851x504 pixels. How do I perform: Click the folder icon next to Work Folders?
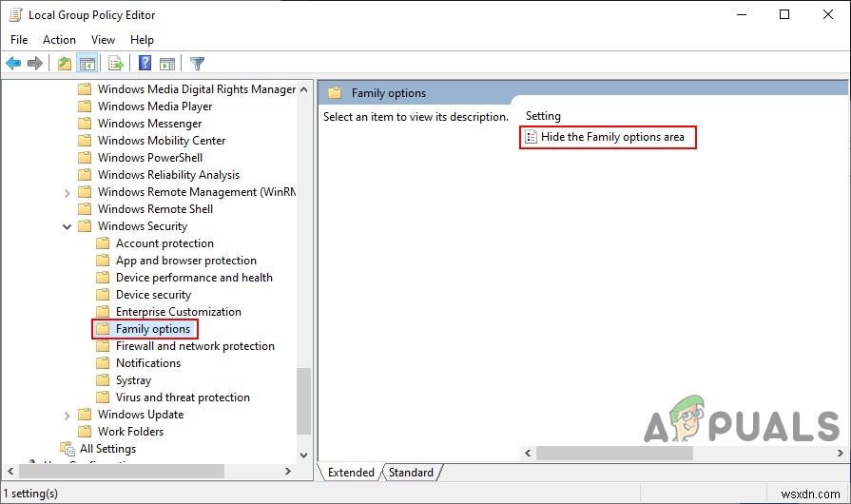click(85, 432)
